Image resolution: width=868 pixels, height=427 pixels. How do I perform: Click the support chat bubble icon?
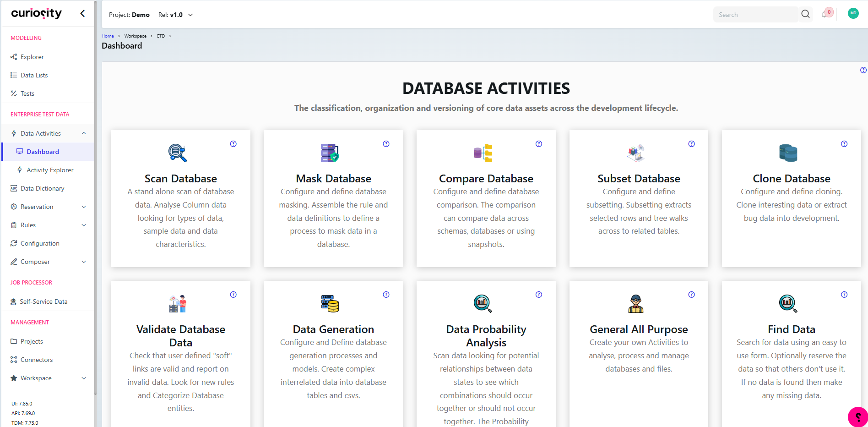(857, 416)
